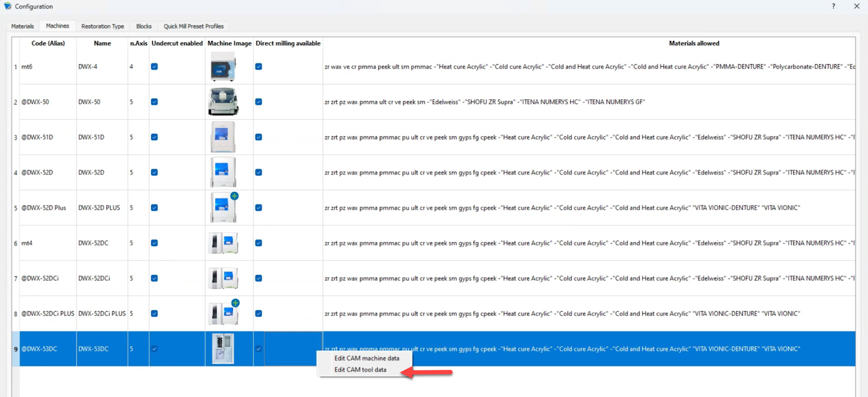This screenshot has width=868, height=397.
Task: Choose Edit CAM machine data
Action: pyautogui.click(x=367, y=358)
